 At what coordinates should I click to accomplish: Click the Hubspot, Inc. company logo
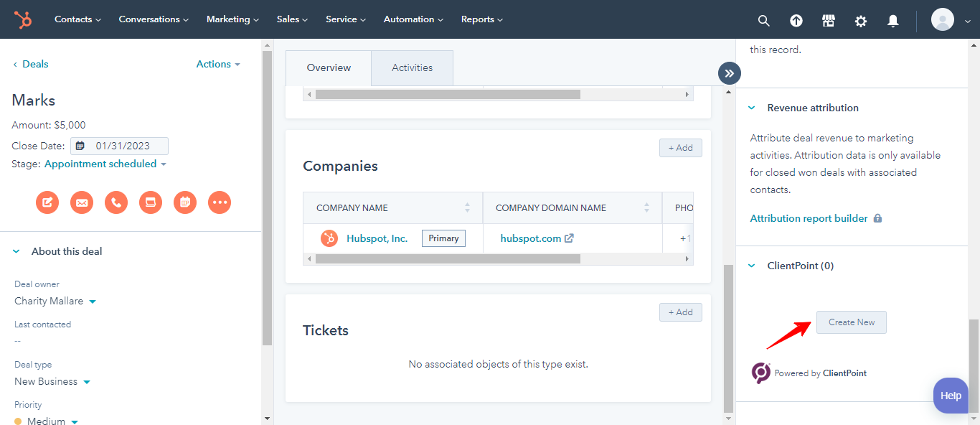pyautogui.click(x=329, y=238)
